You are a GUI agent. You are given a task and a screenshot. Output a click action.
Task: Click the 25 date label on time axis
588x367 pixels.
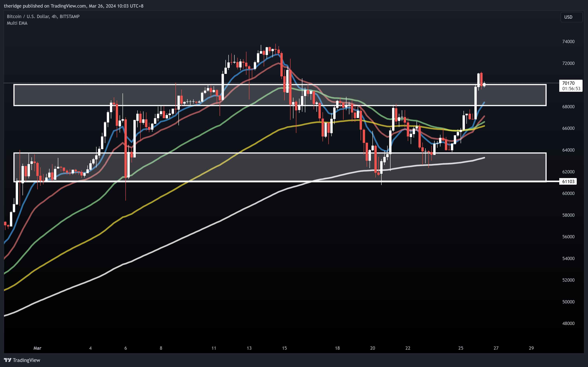[461, 348]
